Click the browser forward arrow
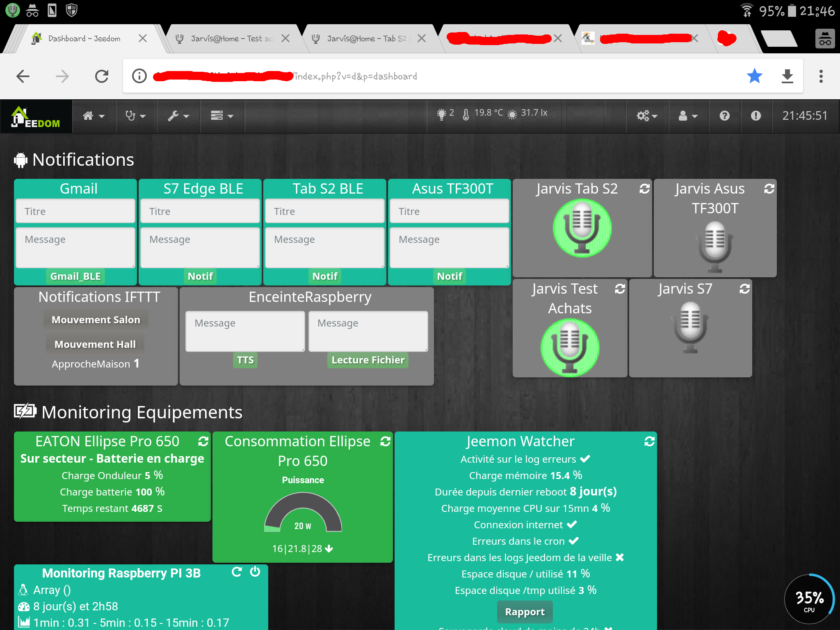Image resolution: width=840 pixels, height=630 pixels. coord(62,76)
